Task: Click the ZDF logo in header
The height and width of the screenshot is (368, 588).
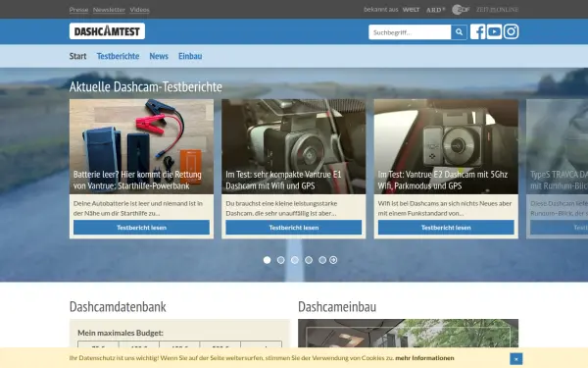Action: click(x=461, y=10)
